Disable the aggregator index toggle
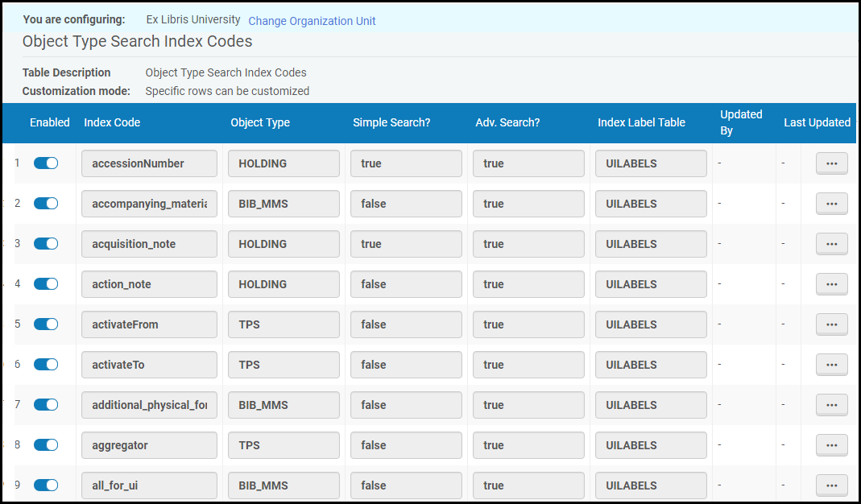Viewport: 861px width, 504px height. pyautogui.click(x=46, y=444)
